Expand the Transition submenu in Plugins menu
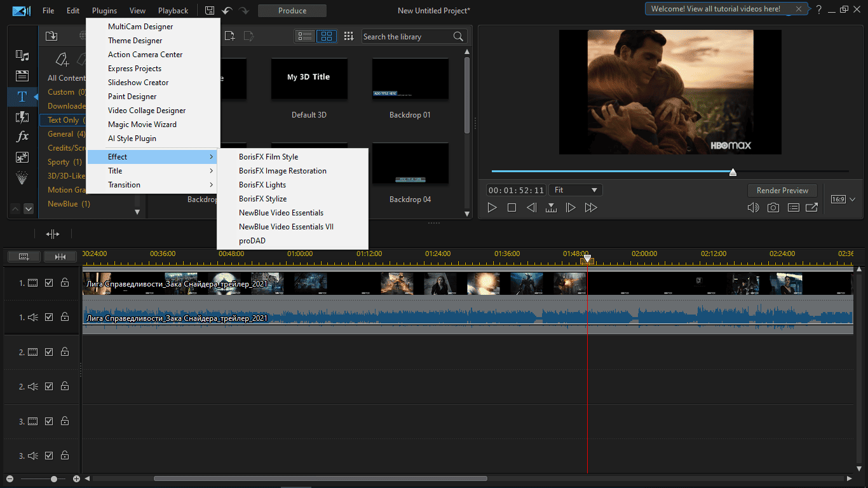868x488 pixels. [153, 185]
